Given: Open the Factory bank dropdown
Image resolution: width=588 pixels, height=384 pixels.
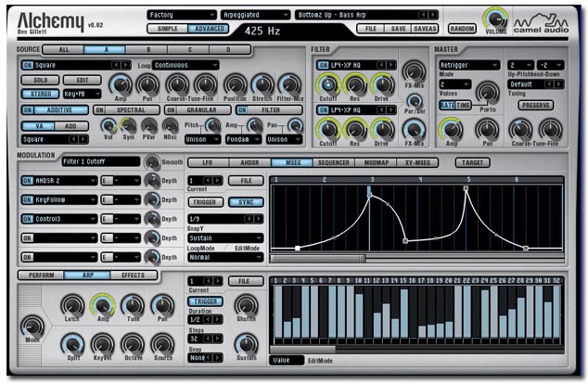Looking at the screenshot, I should 182,15.
